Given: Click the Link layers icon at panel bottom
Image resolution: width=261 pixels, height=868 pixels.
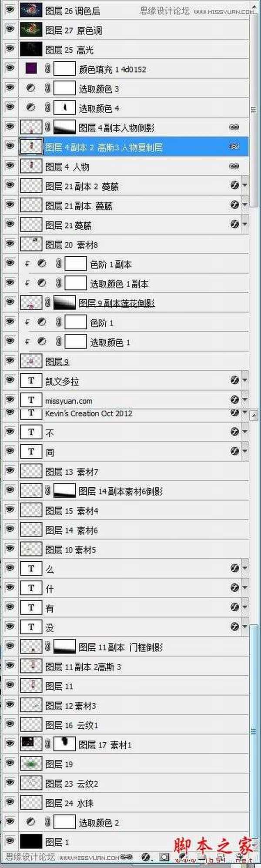Looking at the screenshot, I should [125, 857].
